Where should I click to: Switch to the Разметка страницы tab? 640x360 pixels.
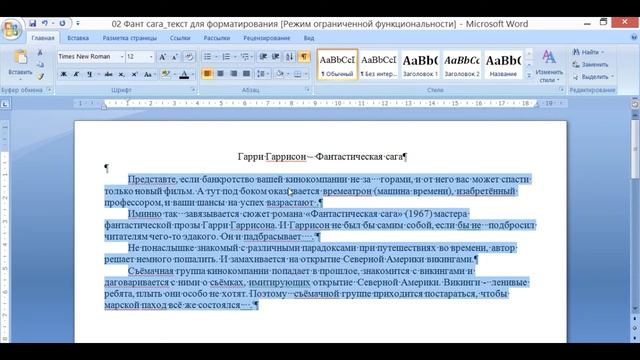130,38
